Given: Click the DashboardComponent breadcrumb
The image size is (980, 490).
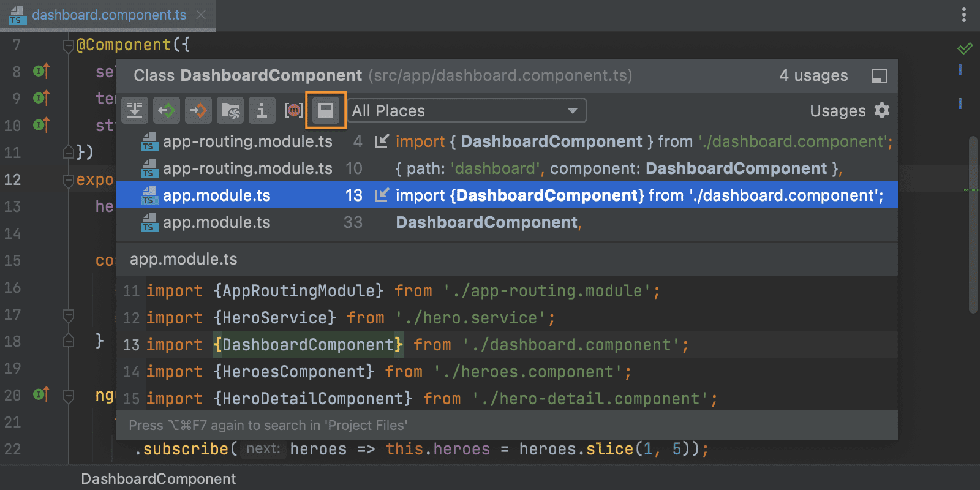Looking at the screenshot, I should point(159,479).
